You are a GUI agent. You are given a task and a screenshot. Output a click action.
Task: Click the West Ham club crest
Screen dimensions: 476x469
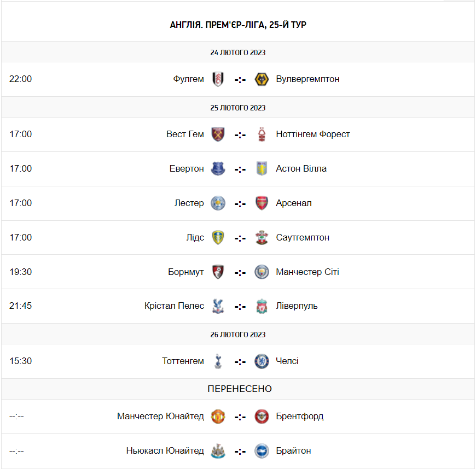[218, 134]
